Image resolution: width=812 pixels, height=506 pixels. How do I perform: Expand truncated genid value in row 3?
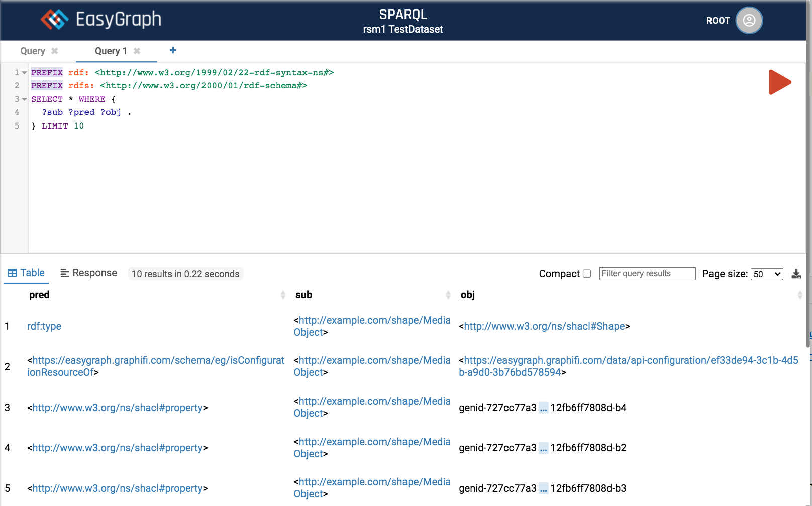(543, 408)
